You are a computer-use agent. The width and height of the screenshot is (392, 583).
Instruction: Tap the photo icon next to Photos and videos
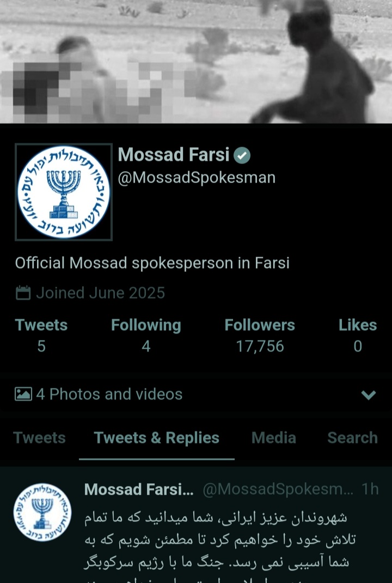click(23, 394)
